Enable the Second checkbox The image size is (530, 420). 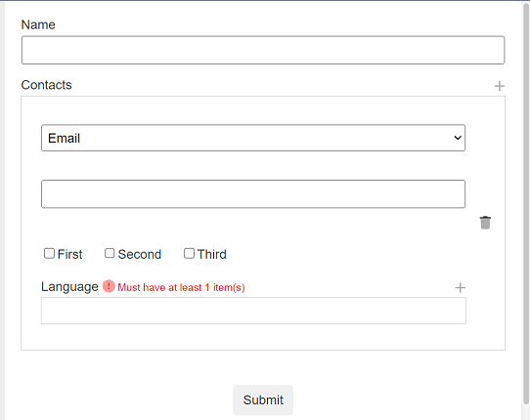point(110,253)
